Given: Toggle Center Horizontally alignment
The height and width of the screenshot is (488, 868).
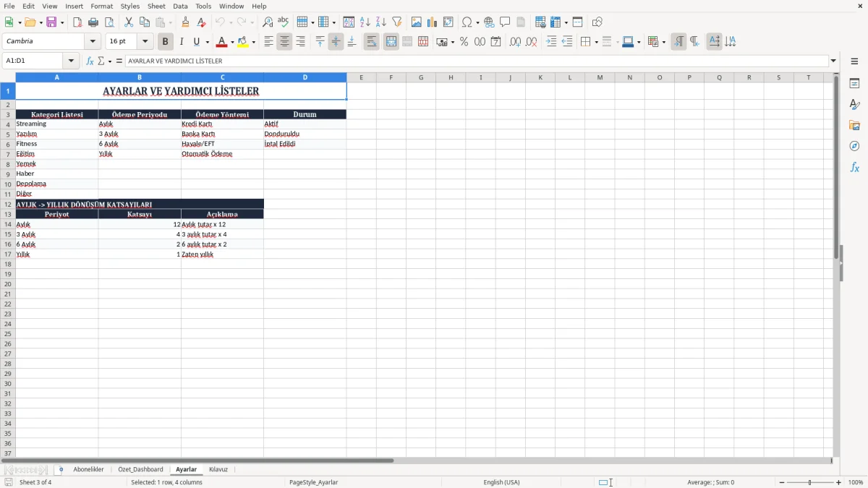Looking at the screenshot, I should coord(284,42).
